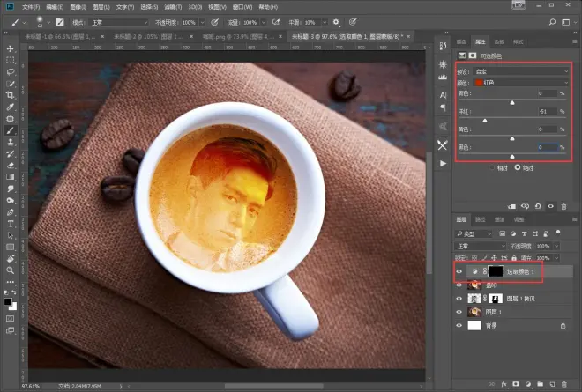Image resolution: width=582 pixels, height=392 pixels.
Task: Open the 图像(I) menu
Action: coord(78,7)
